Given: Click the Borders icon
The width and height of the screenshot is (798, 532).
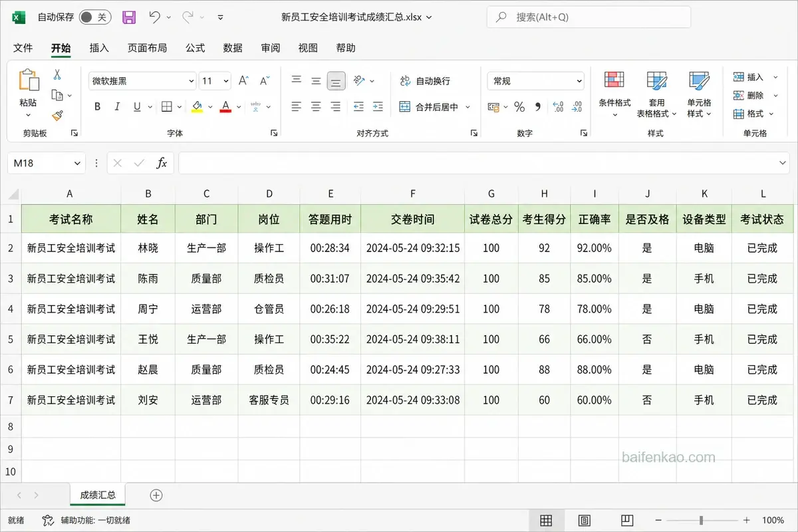Looking at the screenshot, I should point(167,106).
